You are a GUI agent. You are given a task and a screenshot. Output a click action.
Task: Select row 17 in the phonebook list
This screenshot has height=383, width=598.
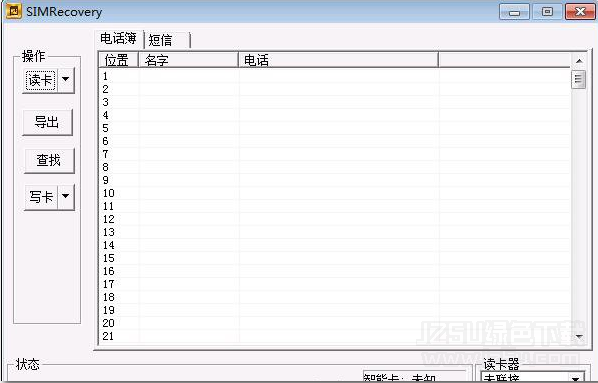click(334, 284)
